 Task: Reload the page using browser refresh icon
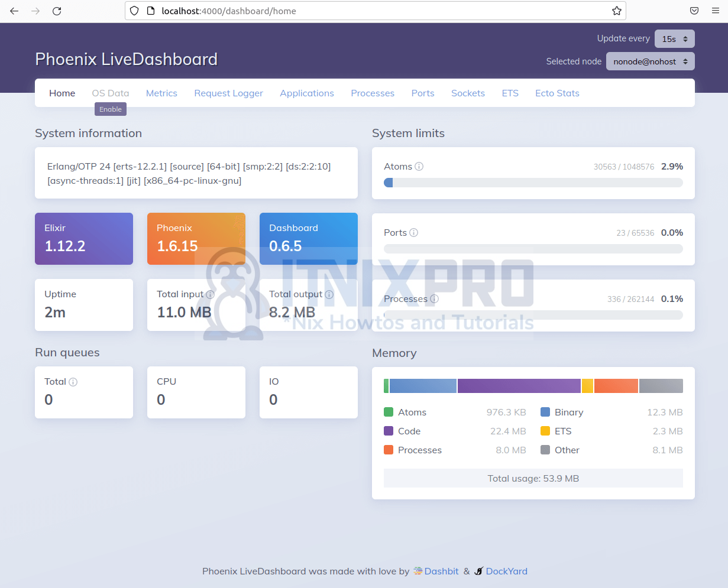click(57, 11)
